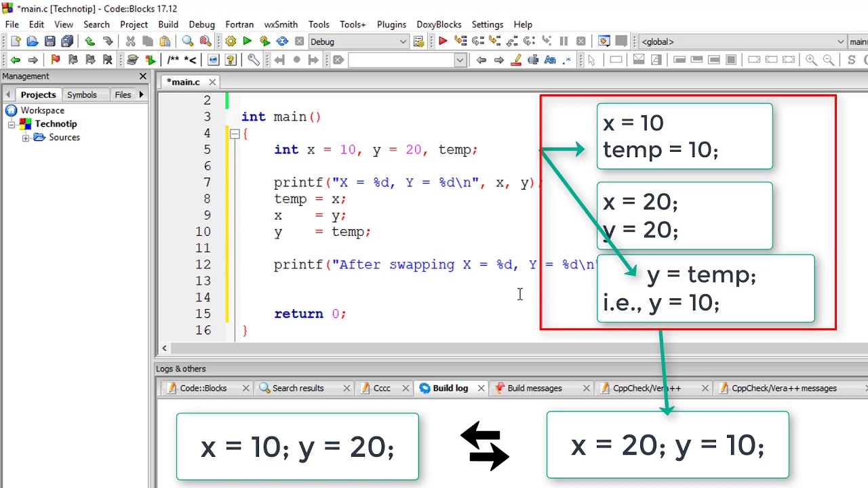Viewport: 868px width, 488px height.
Task: Run program with the green play icon
Action: 248,41
